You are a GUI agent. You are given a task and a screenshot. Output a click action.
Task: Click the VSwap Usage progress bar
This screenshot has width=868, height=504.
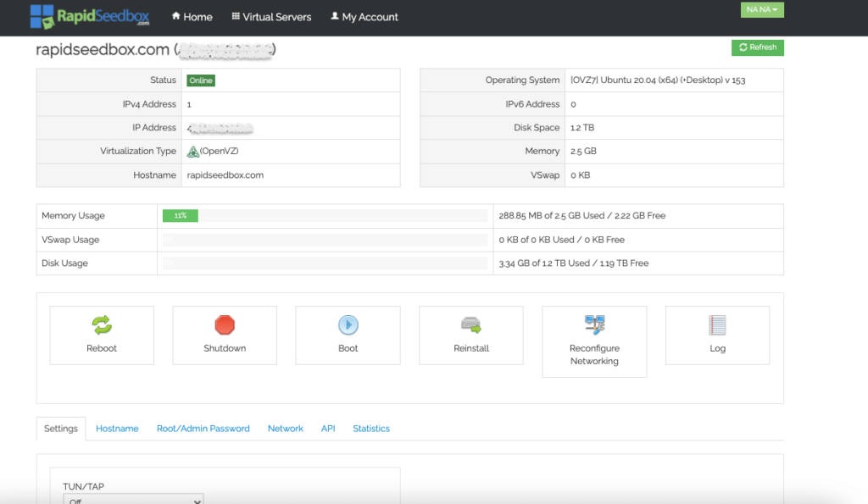click(325, 240)
